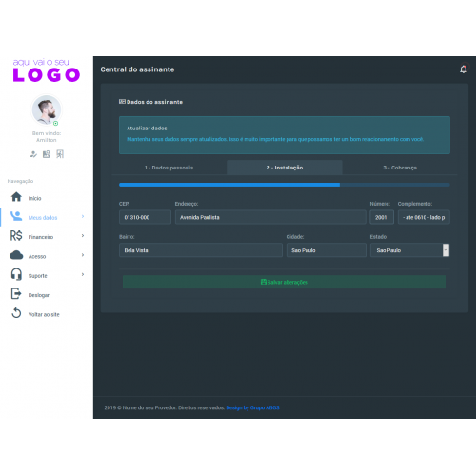Click the CEP input field
This screenshot has height=476, width=476.
pos(145,217)
